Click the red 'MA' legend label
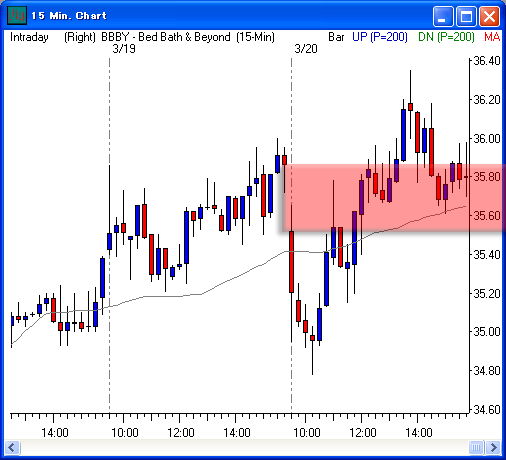The image size is (506, 460). (x=492, y=37)
